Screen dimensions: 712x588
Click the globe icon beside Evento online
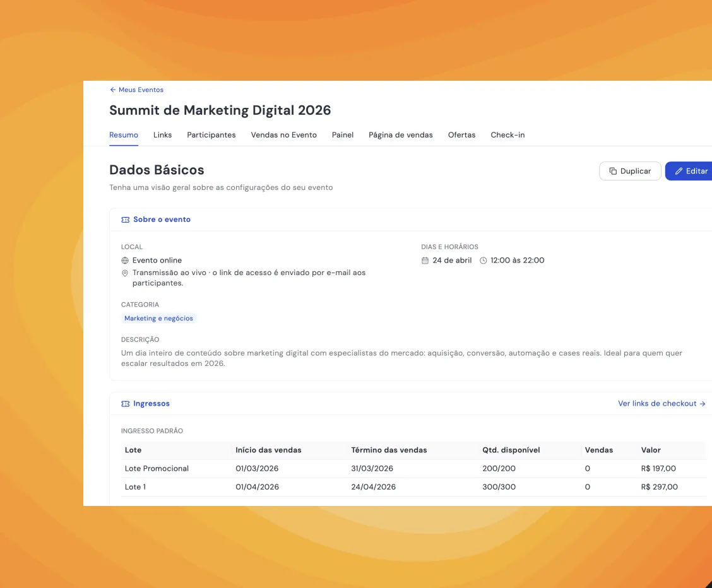click(125, 261)
